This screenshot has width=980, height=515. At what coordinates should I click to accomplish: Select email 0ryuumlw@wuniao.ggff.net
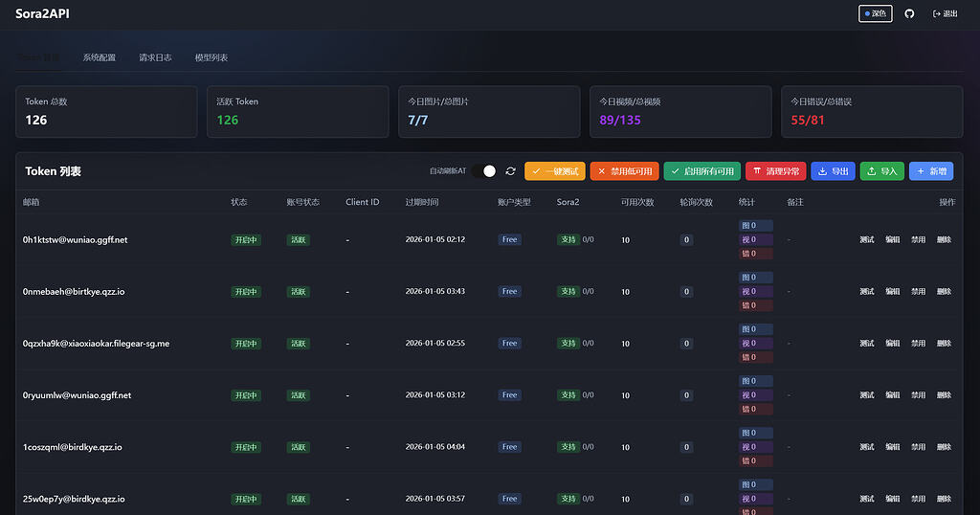77,395
